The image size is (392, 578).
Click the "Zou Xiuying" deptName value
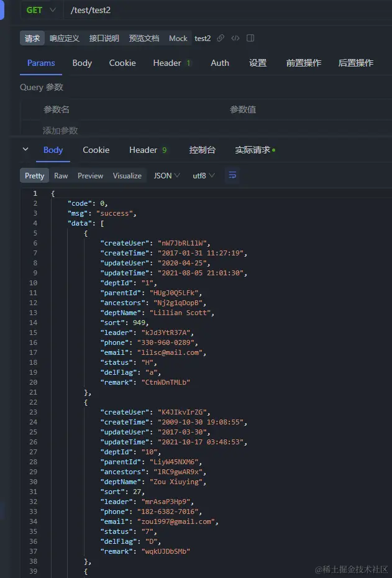pos(176,482)
